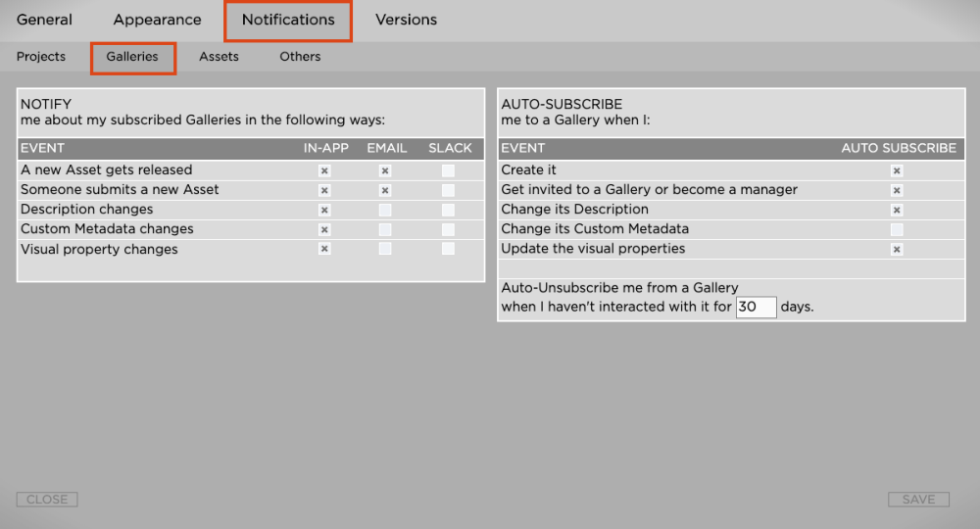Enable auto-subscribe for Change its Custom Metadata
Image resolution: width=980 pixels, height=529 pixels.
tap(897, 229)
